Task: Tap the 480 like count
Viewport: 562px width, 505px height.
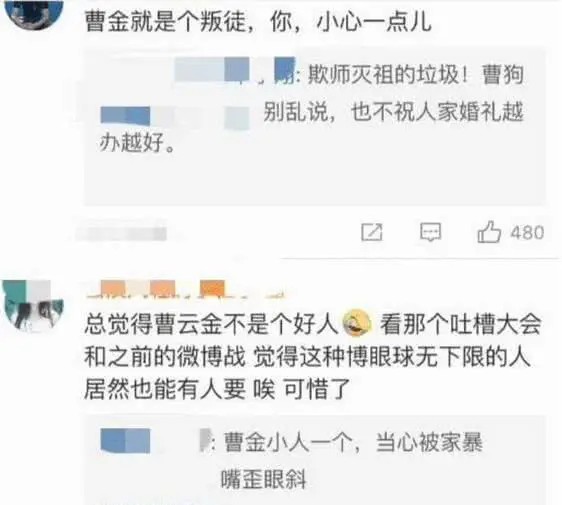Action: click(527, 233)
